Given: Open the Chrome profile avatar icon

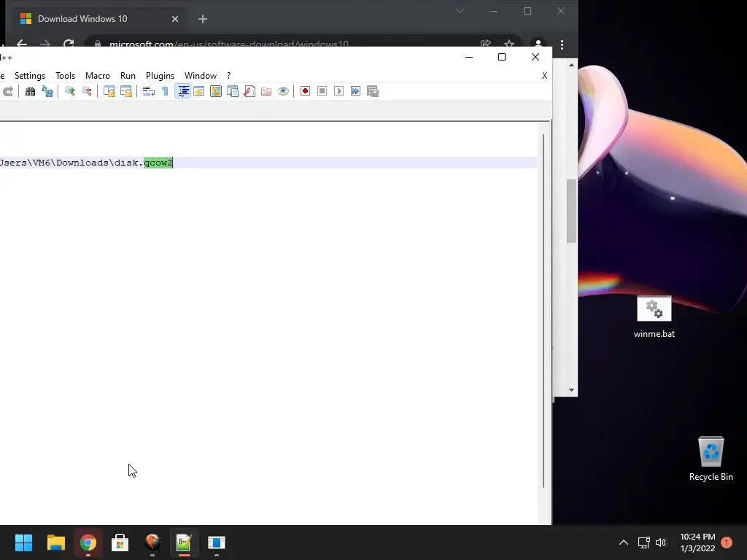Looking at the screenshot, I should [538, 44].
